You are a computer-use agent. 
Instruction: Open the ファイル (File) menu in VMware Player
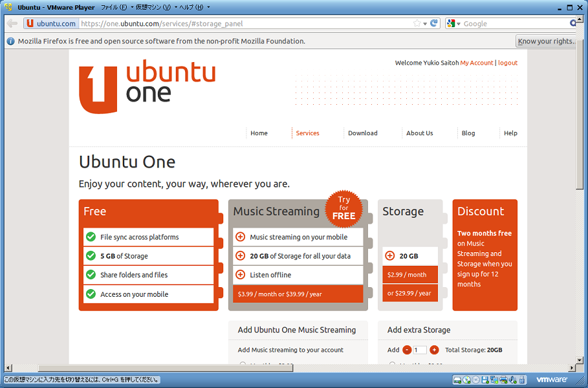coord(114,7)
